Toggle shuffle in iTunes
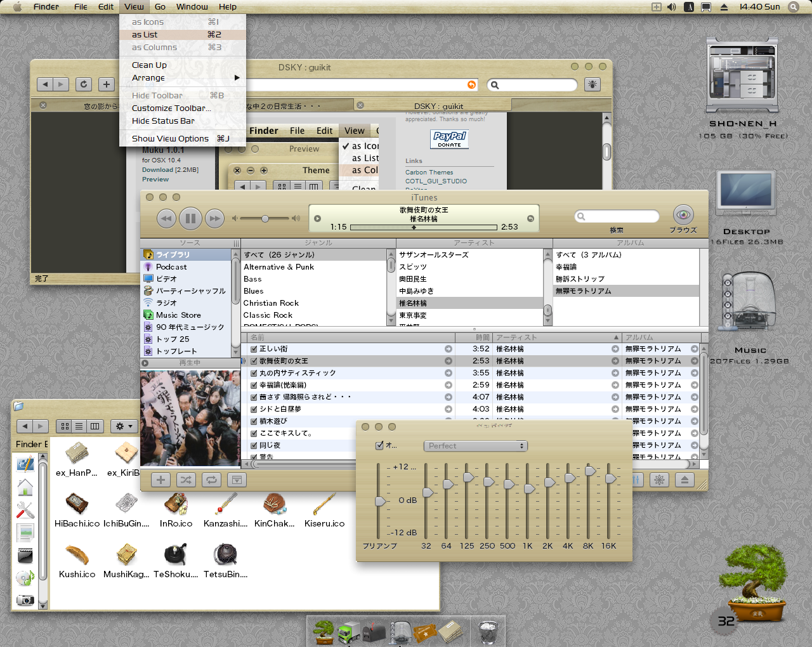This screenshot has width=812, height=647. (186, 480)
